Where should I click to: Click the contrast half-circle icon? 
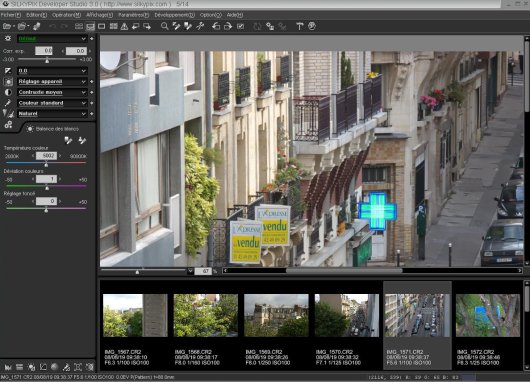click(8, 92)
